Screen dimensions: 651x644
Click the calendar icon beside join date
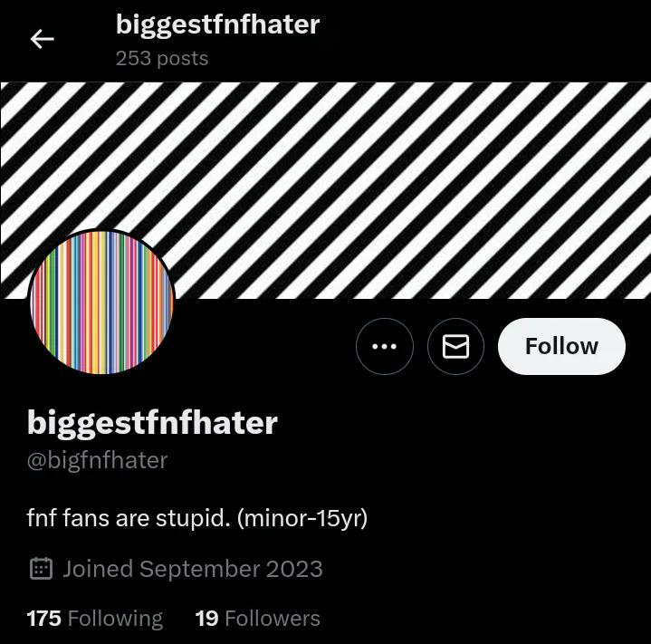[x=41, y=569]
